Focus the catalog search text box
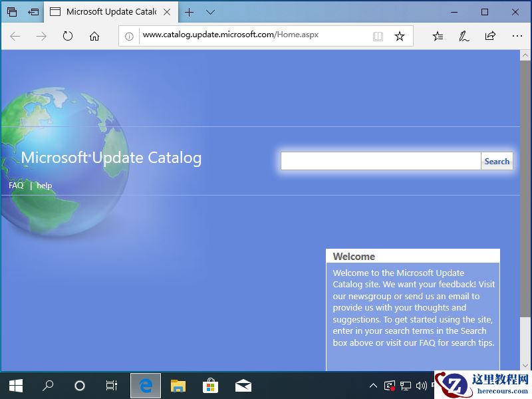The width and height of the screenshot is (532, 399). [x=380, y=161]
